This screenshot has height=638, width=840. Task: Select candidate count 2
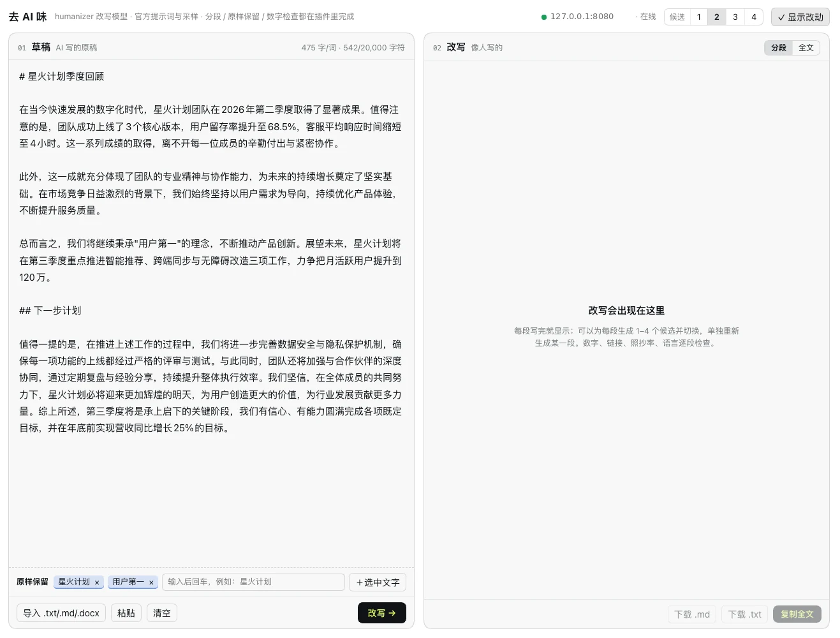coord(717,17)
